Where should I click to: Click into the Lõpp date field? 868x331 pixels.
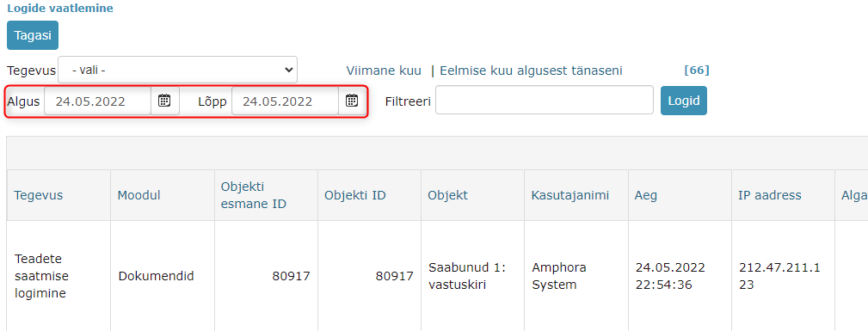click(285, 101)
